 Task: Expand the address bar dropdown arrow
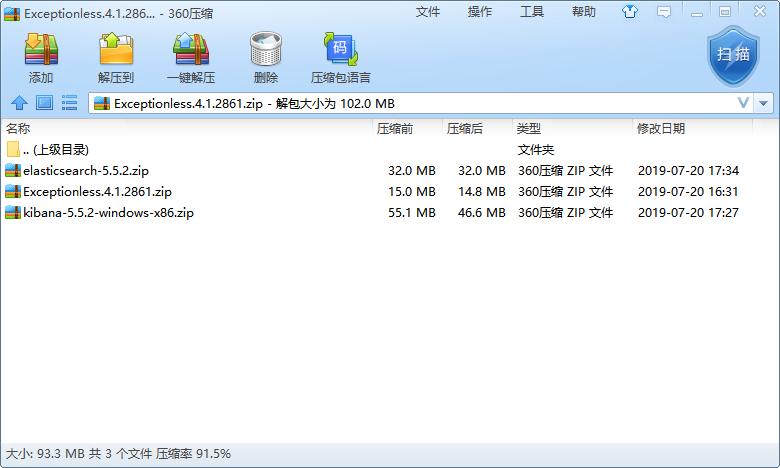[x=764, y=103]
